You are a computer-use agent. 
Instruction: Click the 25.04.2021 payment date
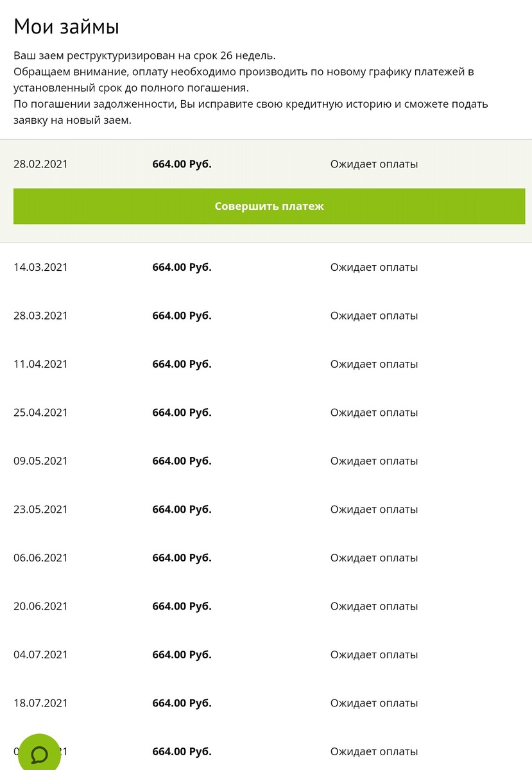pos(40,413)
